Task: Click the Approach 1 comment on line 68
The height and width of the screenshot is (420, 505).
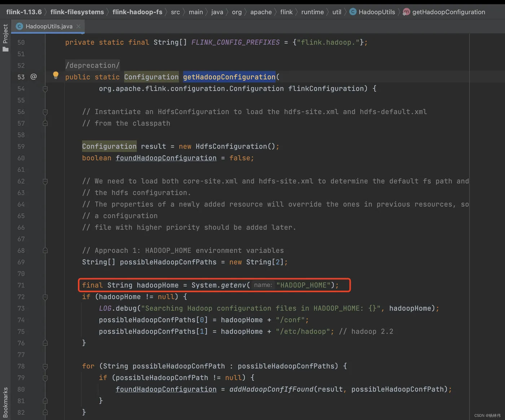Action: (183, 251)
